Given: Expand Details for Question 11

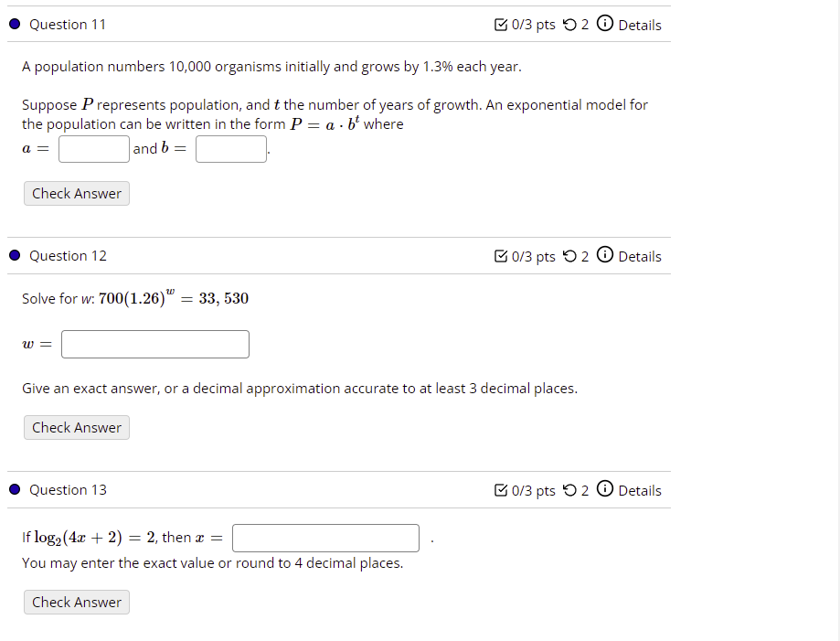Looking at the screenshot, I should [640, 25].
